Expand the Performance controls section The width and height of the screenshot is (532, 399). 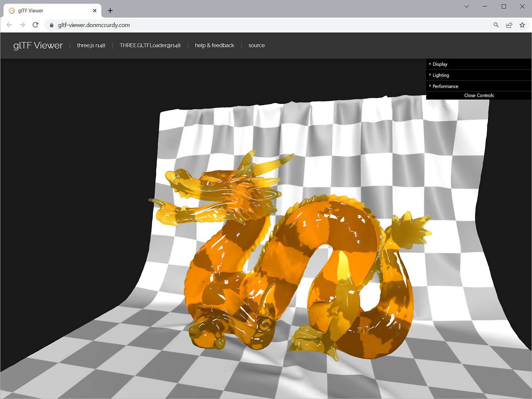pyautogui.click(x=445, y=86)
